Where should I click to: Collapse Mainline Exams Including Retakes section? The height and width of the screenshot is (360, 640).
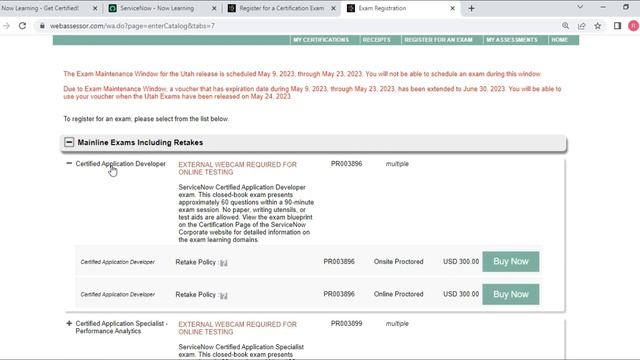click(69, 142)
